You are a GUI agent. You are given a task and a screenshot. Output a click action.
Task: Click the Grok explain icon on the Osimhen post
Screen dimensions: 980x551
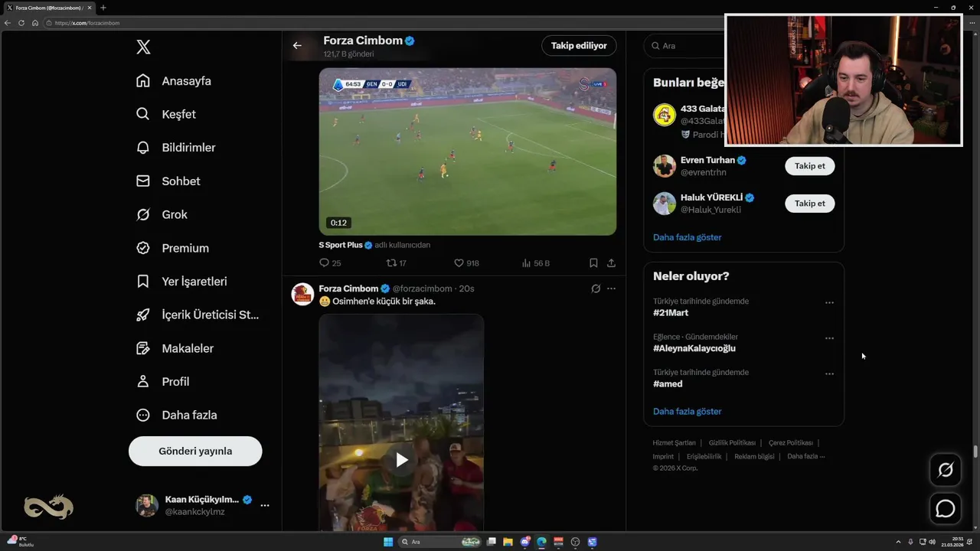coord(596,289)
